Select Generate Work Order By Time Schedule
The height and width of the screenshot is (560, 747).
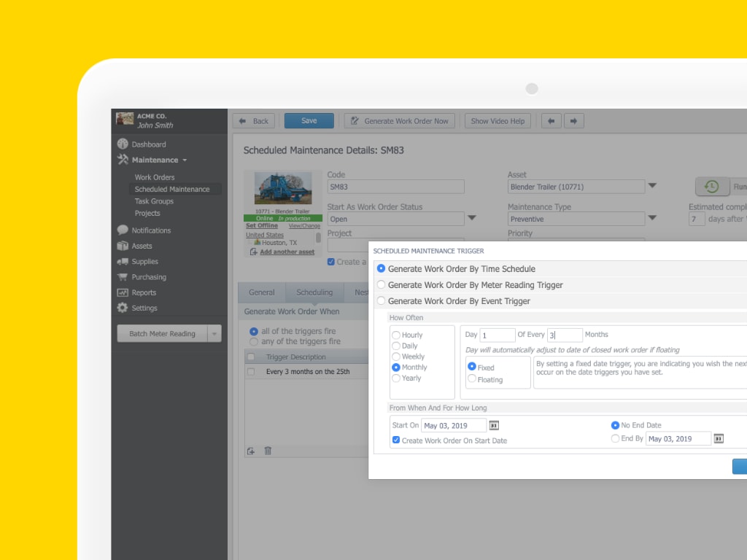click(x=381, y=268)
